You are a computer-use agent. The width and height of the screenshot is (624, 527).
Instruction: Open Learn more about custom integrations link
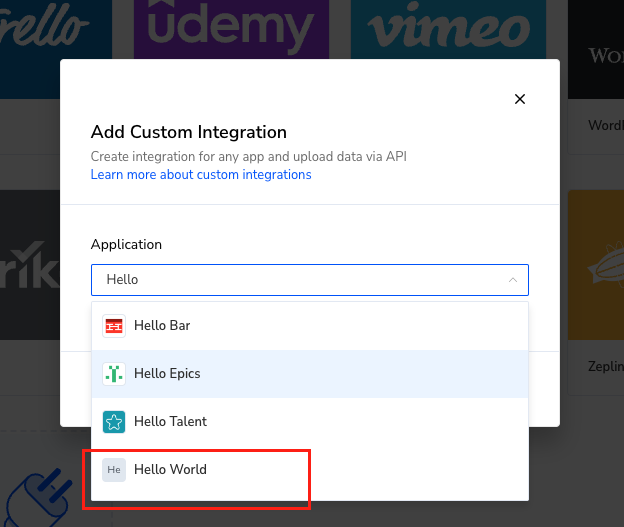click(x=201, y=175)
